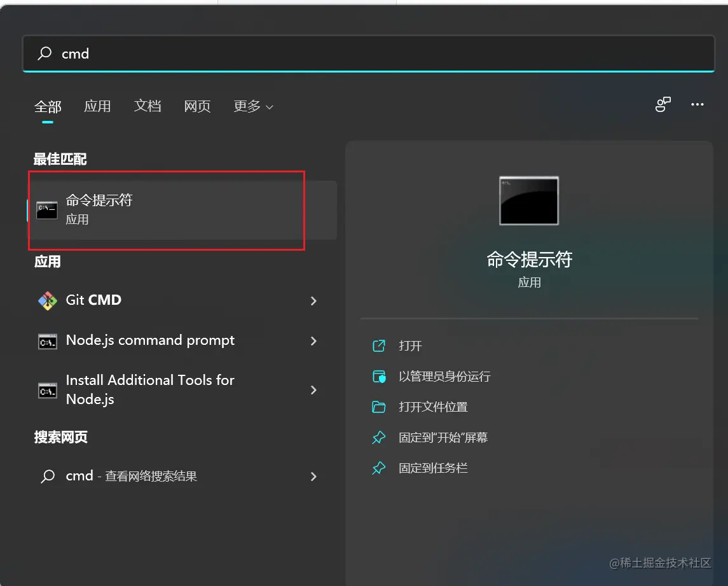Click the large 命令提示符 preview thumbnail

(529, 201)
